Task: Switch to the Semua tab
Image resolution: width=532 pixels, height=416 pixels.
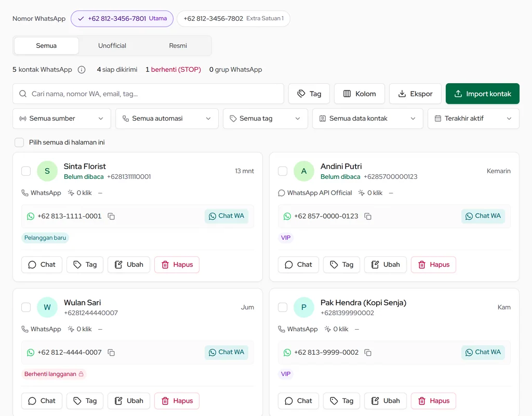Action: coord(46,46)
